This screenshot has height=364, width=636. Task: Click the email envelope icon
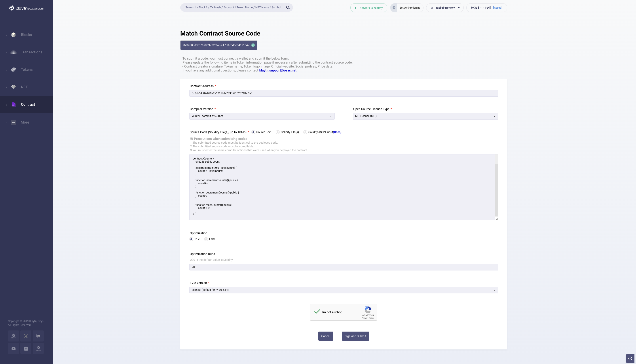13,348
